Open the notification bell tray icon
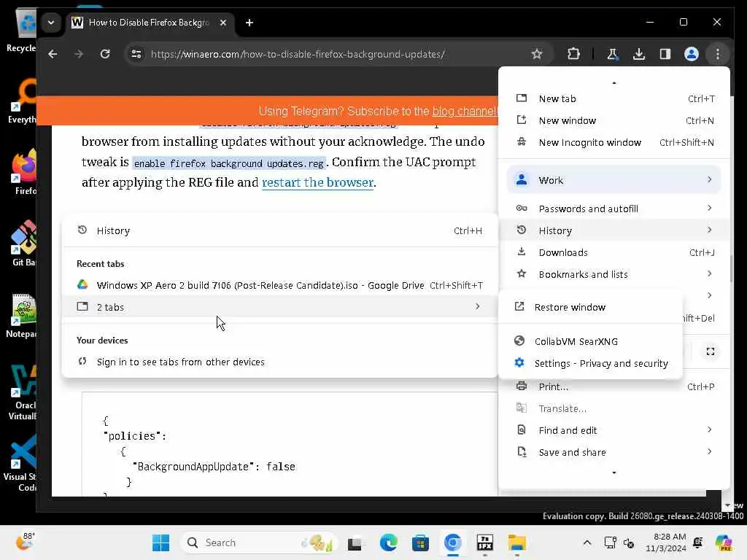Screen dimensions: 747x560 (698, 542)
